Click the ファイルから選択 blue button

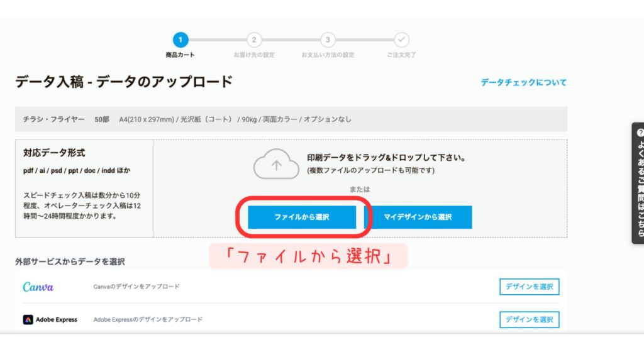click(x=304, y=217)
